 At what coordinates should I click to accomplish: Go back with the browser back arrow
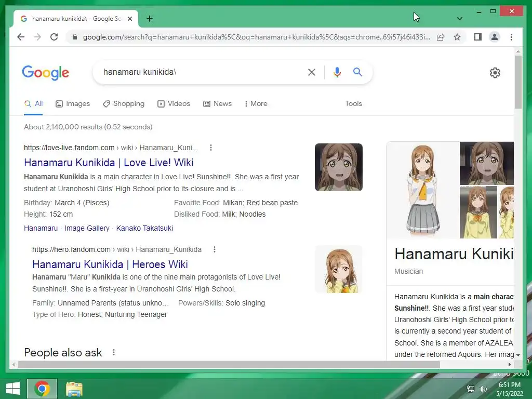(x=21, y=37)
